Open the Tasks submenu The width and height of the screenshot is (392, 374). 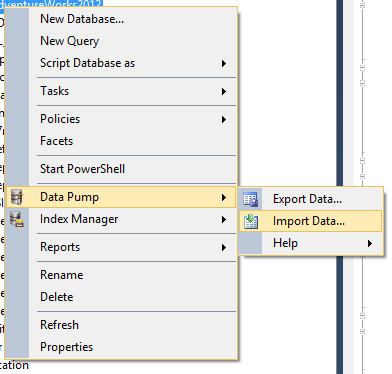[121, 91]
